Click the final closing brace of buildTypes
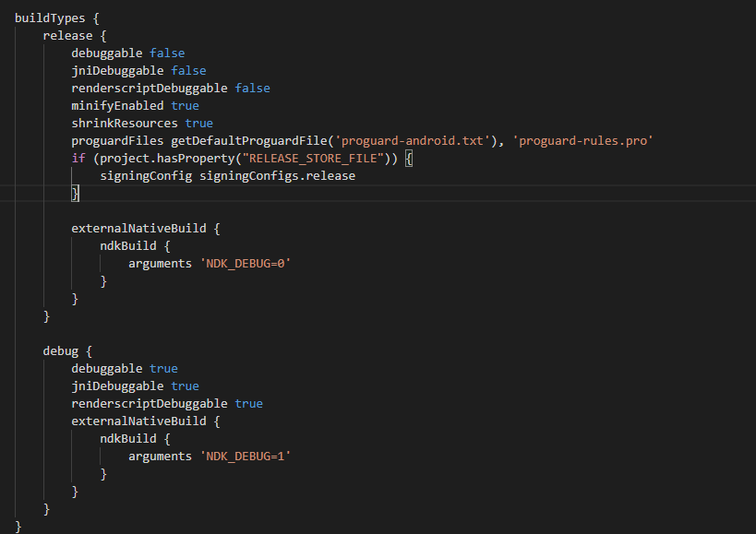Image resolution: width=756 pixels, height=534 pixels. click(18, 527)
